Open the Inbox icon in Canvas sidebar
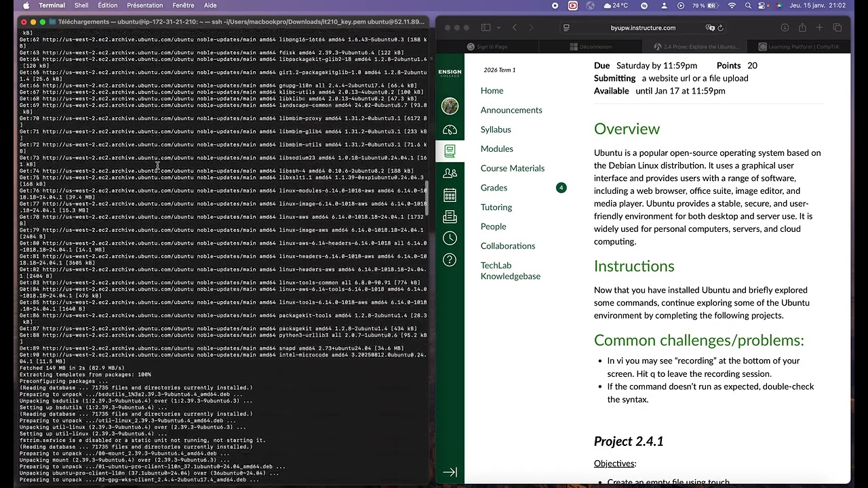 [450, 216]
